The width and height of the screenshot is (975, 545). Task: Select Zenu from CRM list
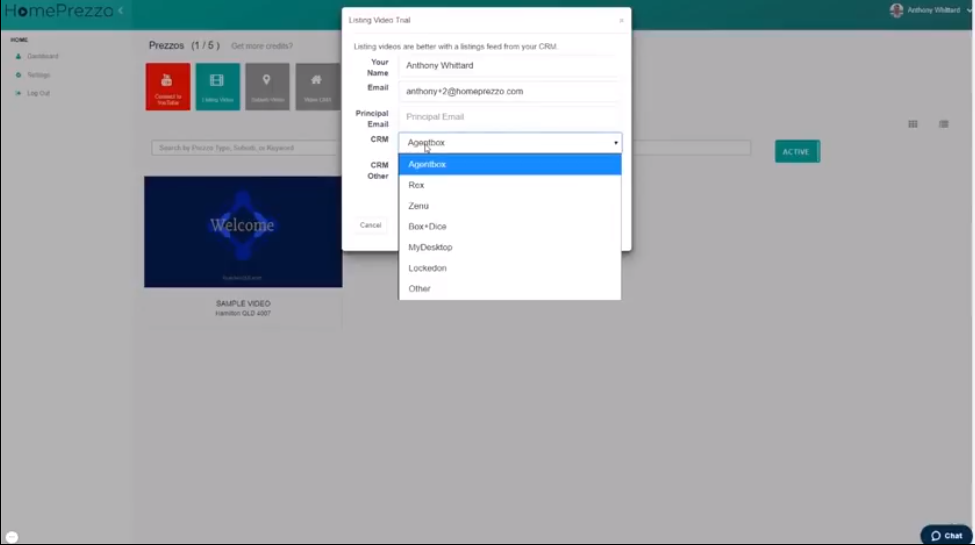pyautogui.click(x=510, y=206)
